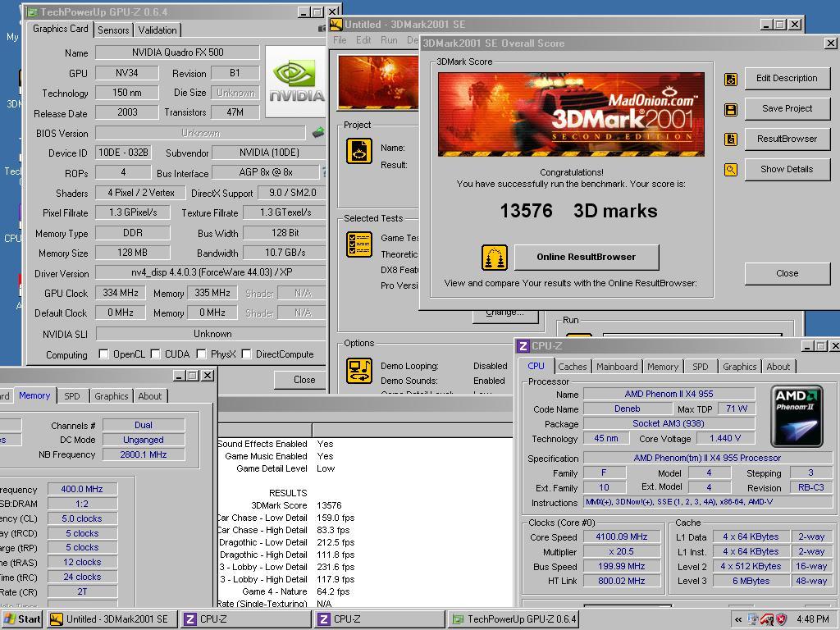840x630 pixels.
Task: Enable the CUDA checkbox
Action: [155, 354]
